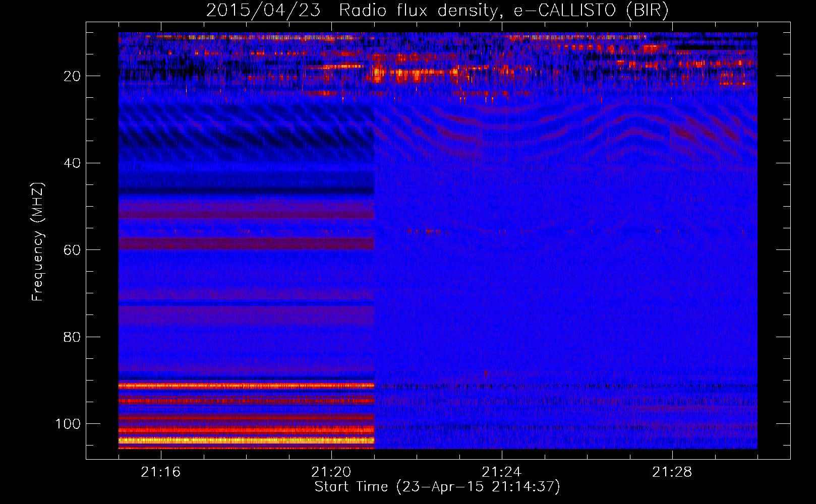The width and height of the screenshot is (816, 504).
Task: Click the 40 MHz frequency tick label
Action: (x=72, y=163)
